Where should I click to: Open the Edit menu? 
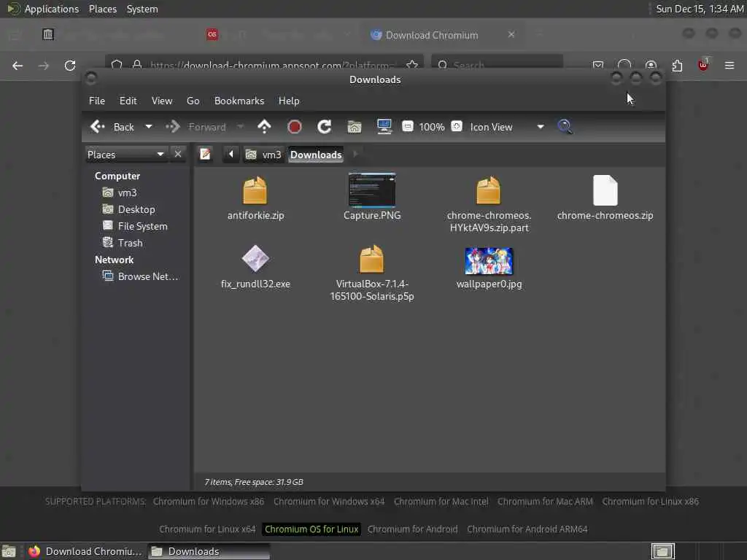click(x=128, y=101)
